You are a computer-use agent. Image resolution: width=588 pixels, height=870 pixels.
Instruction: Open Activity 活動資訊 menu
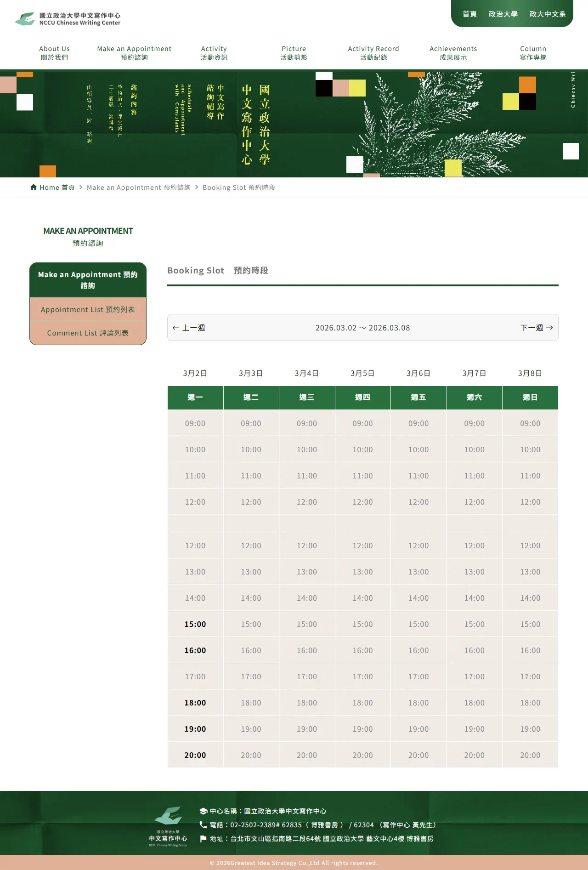pyautogui.click(x=214, y=53)
